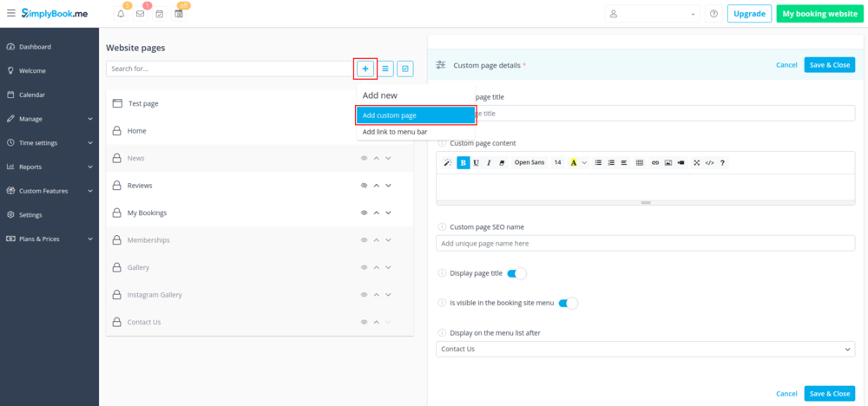
Task: Open the code view in editor toolbar
Action: [709, 162]
